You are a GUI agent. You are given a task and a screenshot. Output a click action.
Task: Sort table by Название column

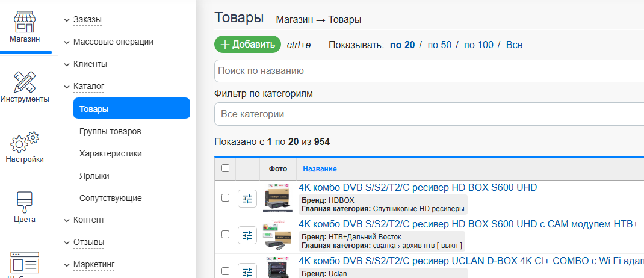(x=320, y=168)
